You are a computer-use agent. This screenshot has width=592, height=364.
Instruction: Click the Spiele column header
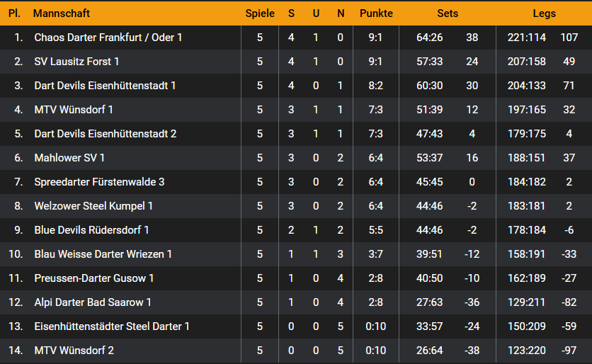[260, 13]
